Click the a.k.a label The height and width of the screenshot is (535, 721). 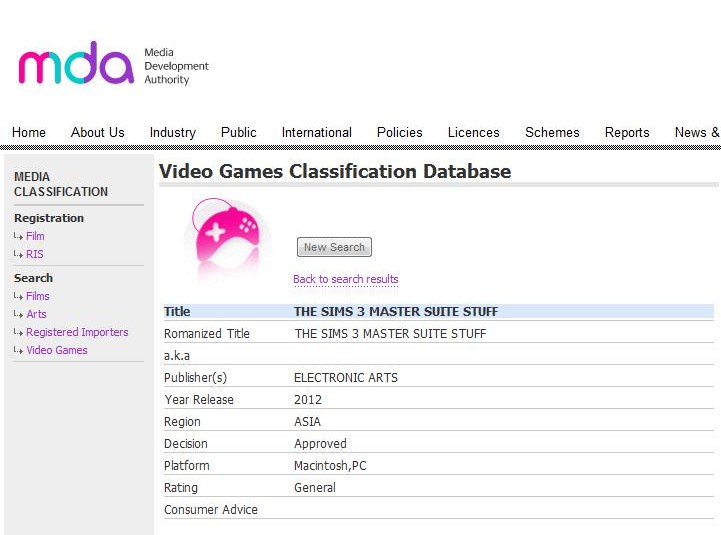[177, 356]
